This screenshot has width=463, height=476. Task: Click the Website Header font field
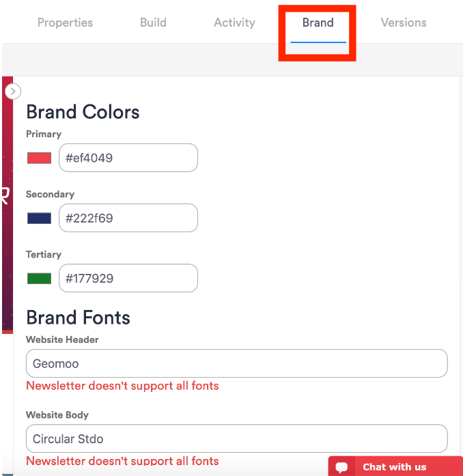click(236, 364)
